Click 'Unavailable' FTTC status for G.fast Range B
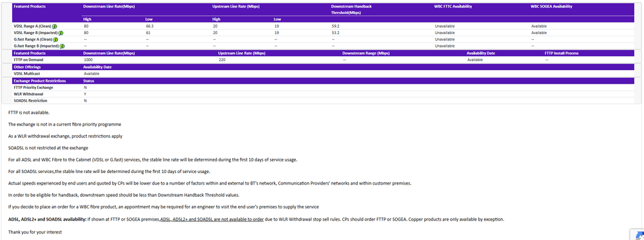 [x=445, y=46]
